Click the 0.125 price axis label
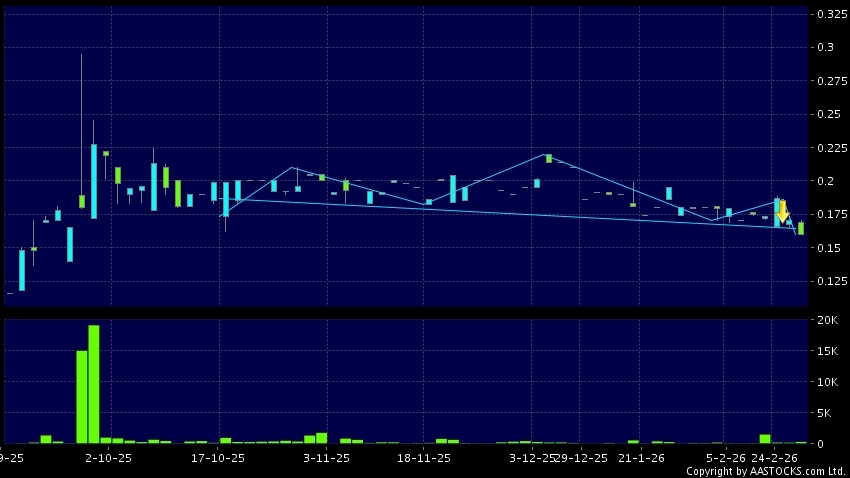Image resolution: width=850 pixels, height=478 pixels. pos(833,282)
